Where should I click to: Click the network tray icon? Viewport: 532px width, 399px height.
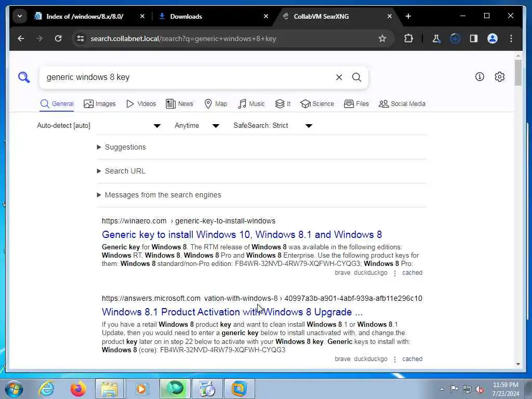point(467,389)
